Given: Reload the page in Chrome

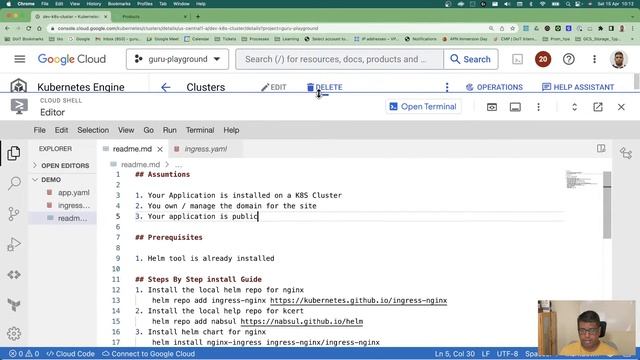Looking at the screenshot, I should 28,29.
